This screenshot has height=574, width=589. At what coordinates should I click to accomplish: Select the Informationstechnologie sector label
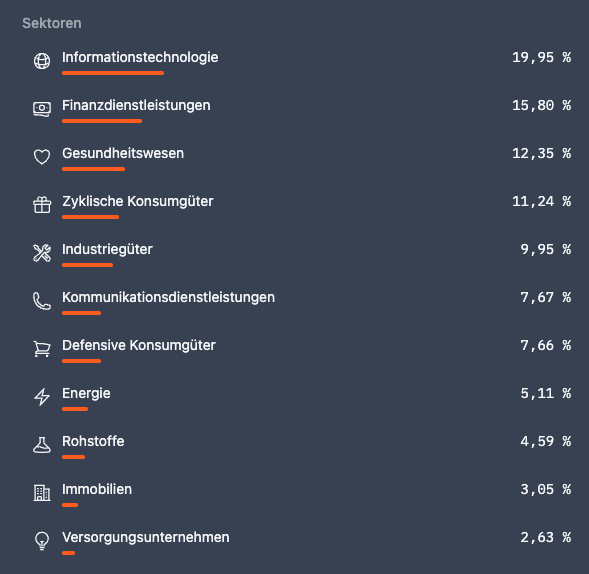140,57
